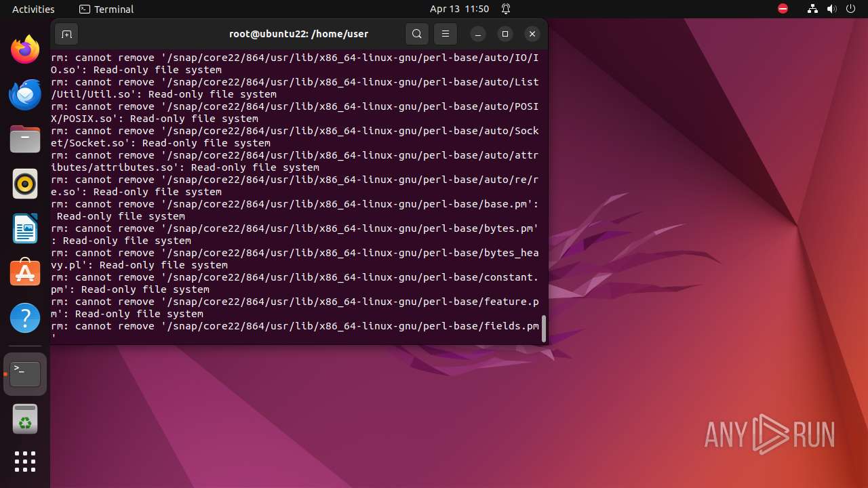Open the Activities overview

pos(33,9)
